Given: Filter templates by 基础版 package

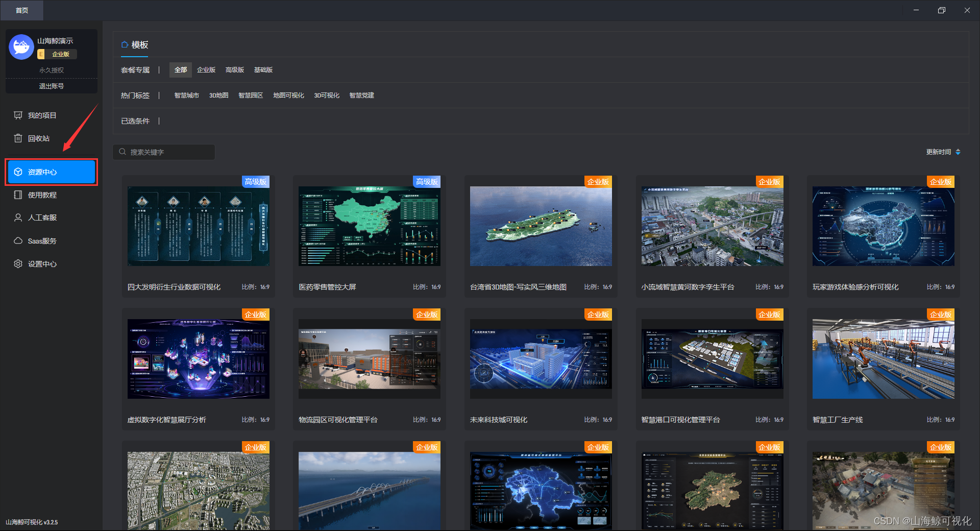Looking at the screenshot, I should [x=263, y=70].
